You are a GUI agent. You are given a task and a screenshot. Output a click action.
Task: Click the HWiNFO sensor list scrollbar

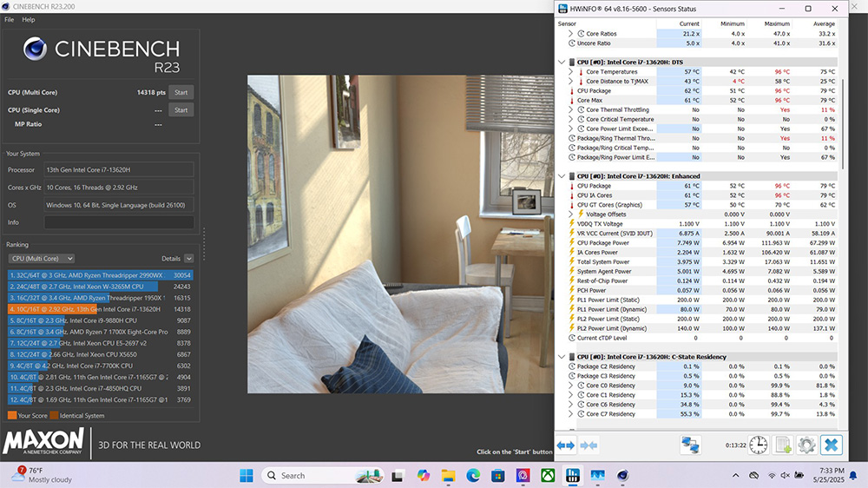pyautogui.click(x=843, y=125)
